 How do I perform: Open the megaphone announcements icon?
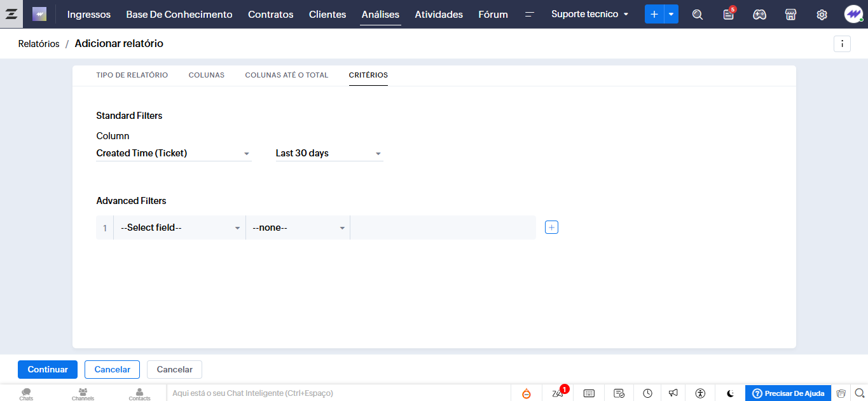pyautogui.click(x=673, y=393)
